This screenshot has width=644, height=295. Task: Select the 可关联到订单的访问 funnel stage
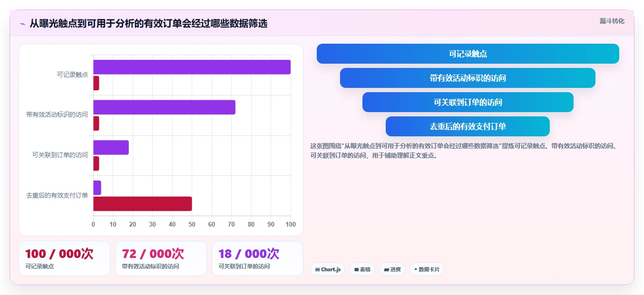(468, 102)
